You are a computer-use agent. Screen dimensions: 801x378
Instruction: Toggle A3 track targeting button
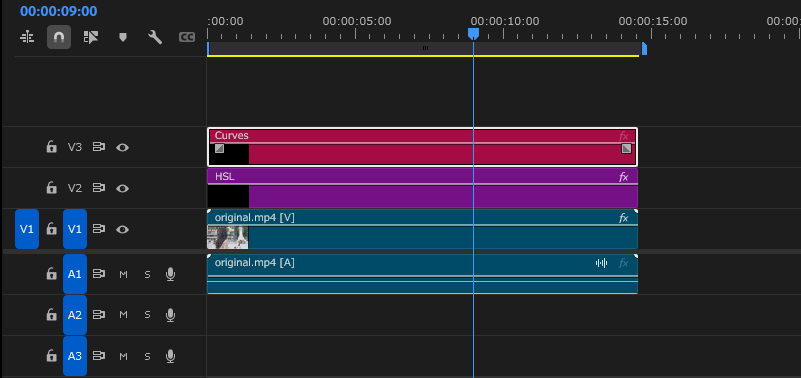[75, 356]
